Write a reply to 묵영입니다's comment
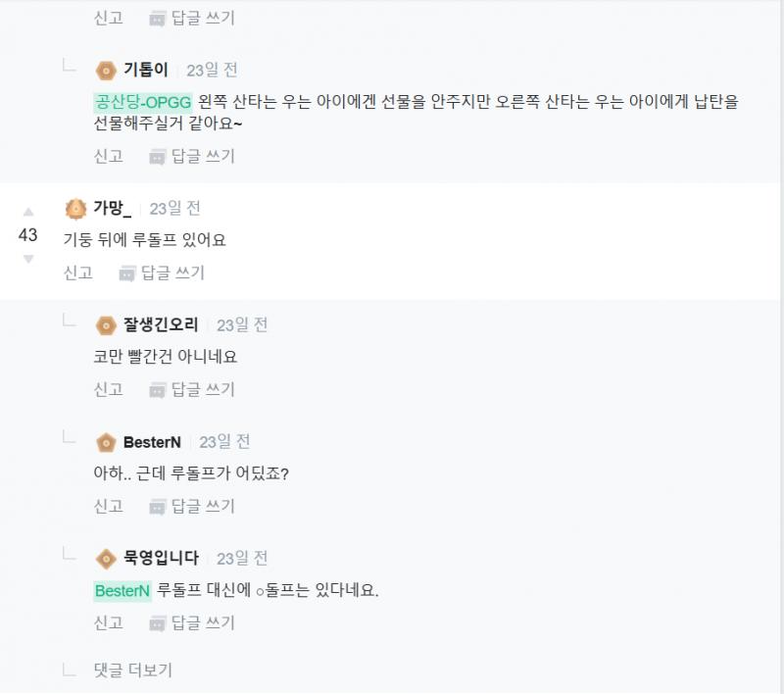784x694 pixels. coord(192,622)
